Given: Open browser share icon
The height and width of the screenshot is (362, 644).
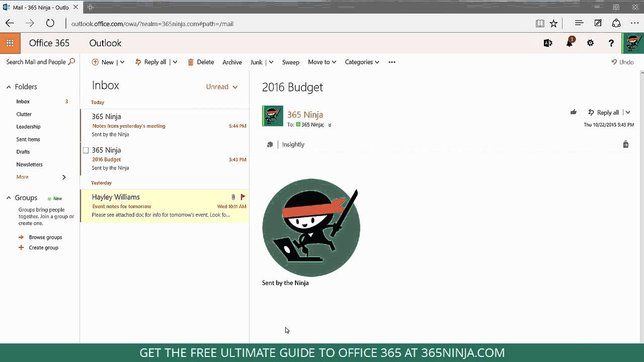Looking at the screenshot, I should coord(616,23).
